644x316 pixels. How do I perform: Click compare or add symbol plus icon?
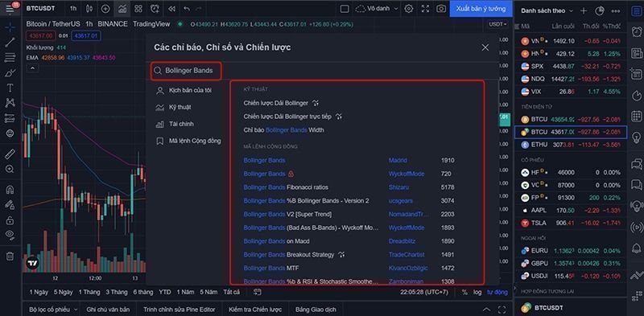click(x=105, y=9)
